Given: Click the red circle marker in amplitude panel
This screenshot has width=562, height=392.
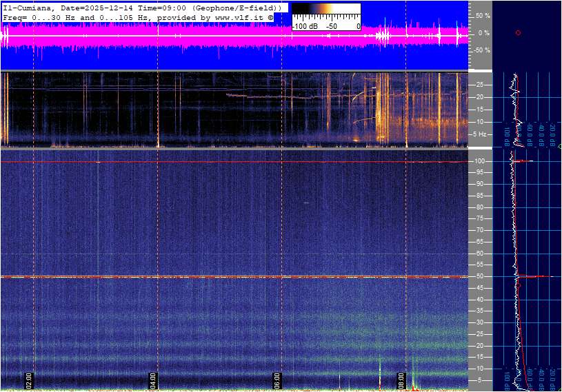Looking at the screenshot, I should tap(518, 32).
